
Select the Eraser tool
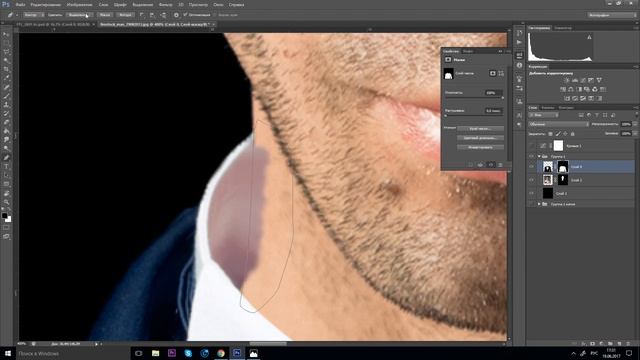(x=6, y=122)
